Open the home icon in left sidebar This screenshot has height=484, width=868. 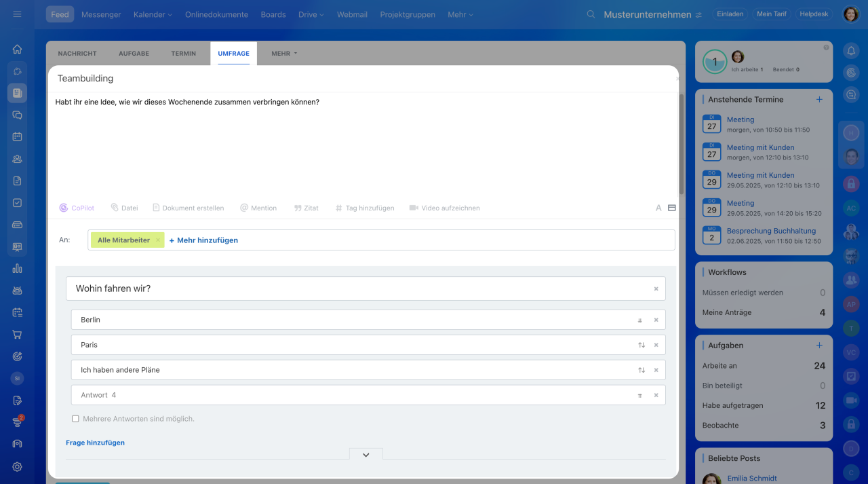pyautogui.click(x=17, y=49)
